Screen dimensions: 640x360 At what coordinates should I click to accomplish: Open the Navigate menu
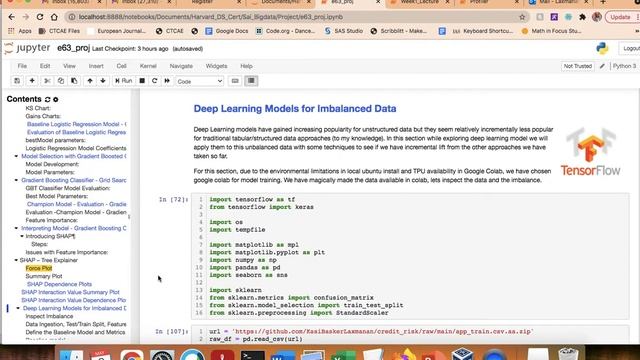click(x=181, y=66)
